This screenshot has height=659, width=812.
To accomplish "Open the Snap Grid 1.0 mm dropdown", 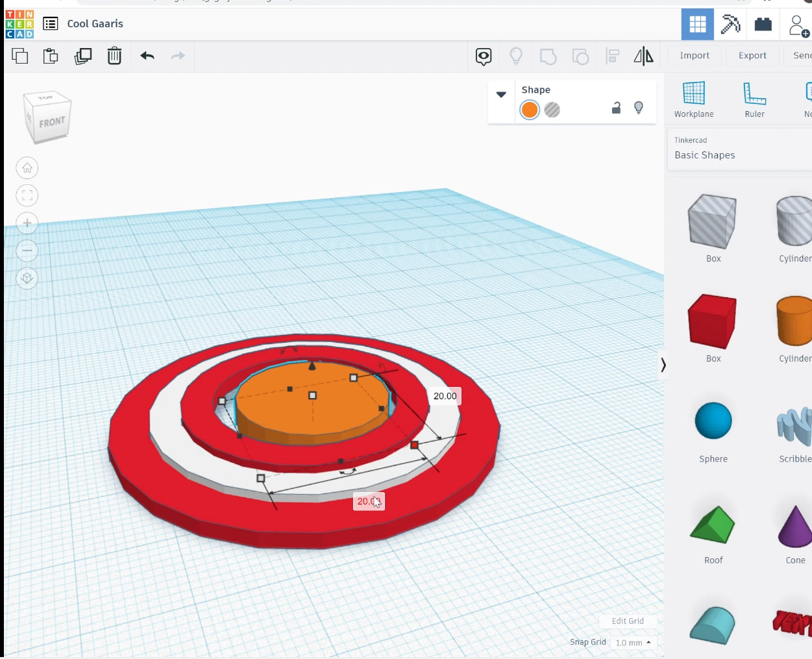I will pos(634,642).
